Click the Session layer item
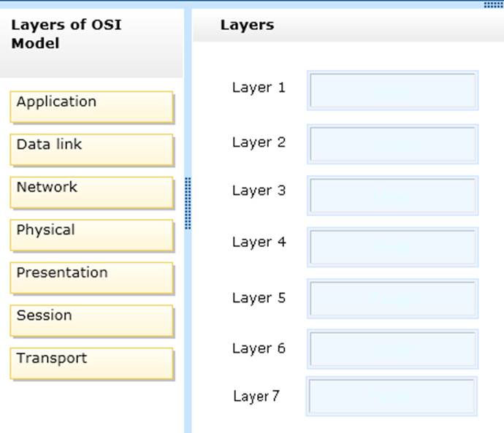The width and height of the screenshot is (504, 433). coord(91,321)
